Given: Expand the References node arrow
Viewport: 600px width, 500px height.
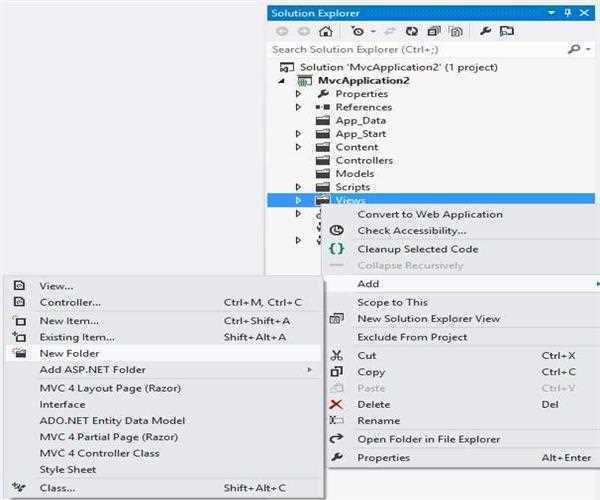Looking at the screenshot, I should coord(298,107).
